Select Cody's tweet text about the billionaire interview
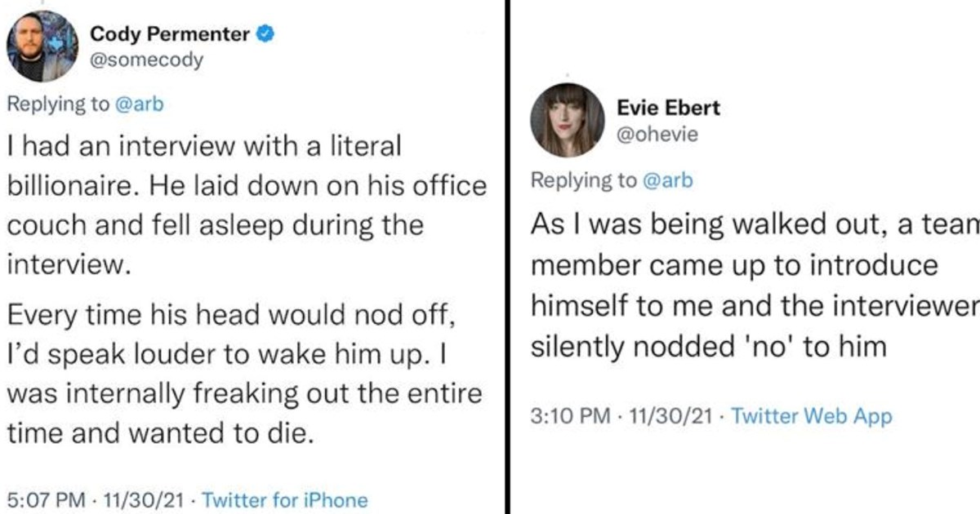This screenshot has width=980, height=514. 247,206
